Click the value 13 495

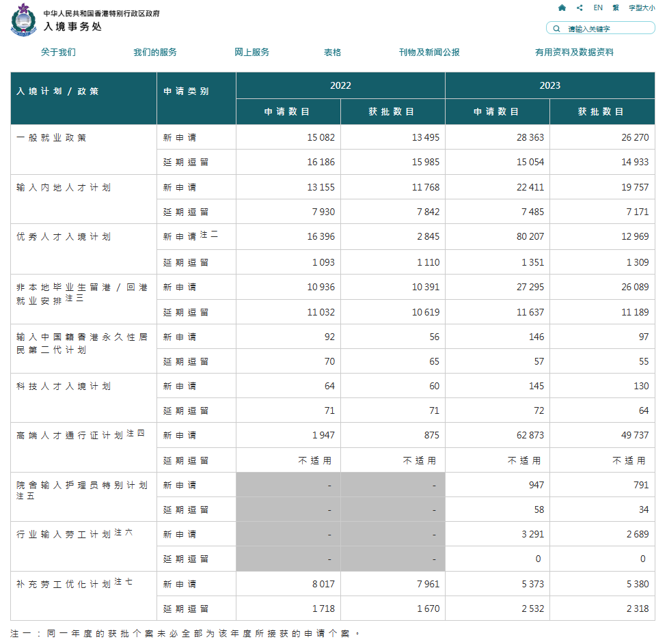pos(425,138)
